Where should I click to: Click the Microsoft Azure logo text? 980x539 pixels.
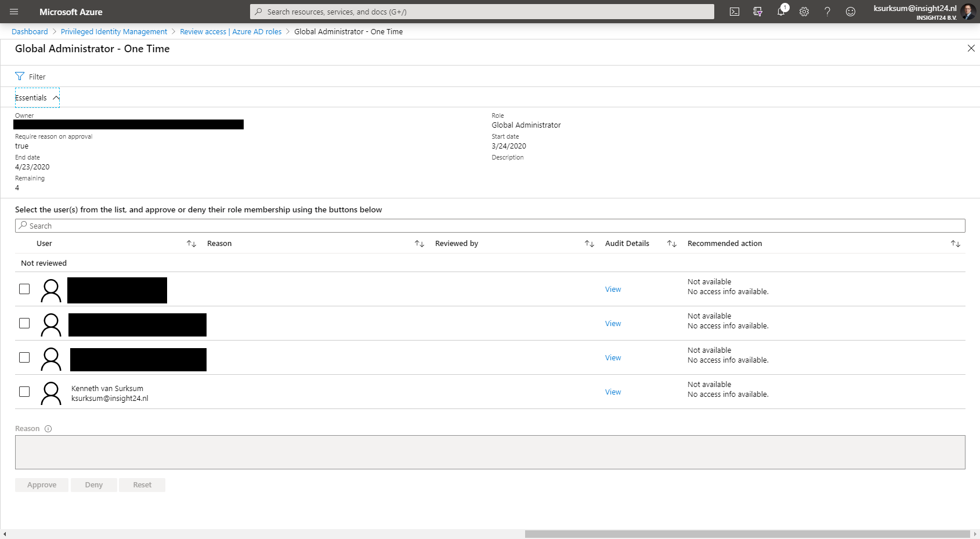(71, 12)
